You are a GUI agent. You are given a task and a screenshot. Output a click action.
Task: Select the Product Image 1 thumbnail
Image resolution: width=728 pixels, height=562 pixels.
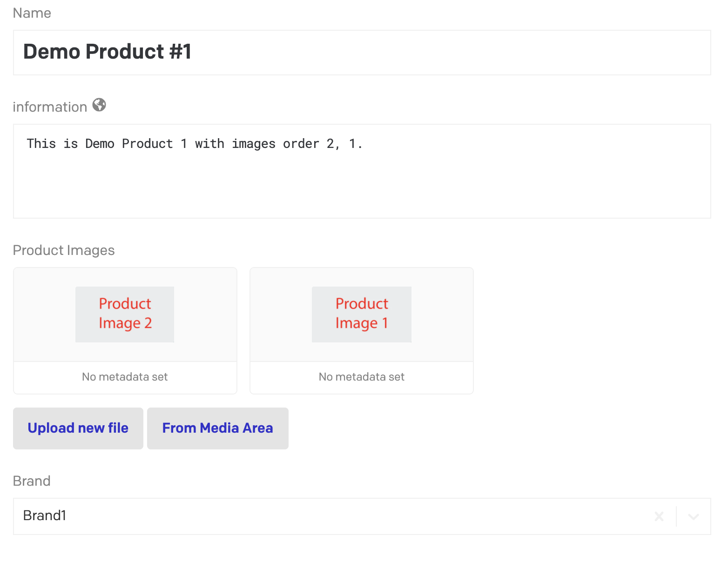point(362,314)
